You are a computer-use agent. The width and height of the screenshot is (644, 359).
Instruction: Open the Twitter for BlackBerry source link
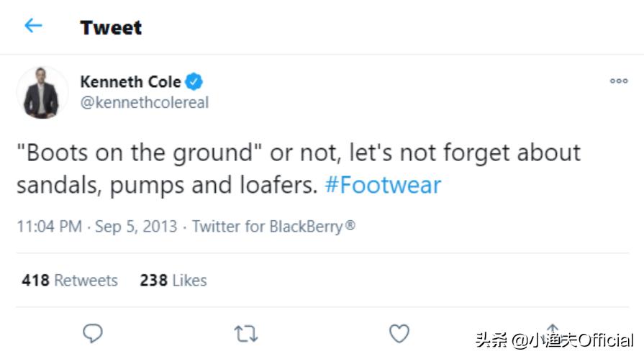click(273, 227)
